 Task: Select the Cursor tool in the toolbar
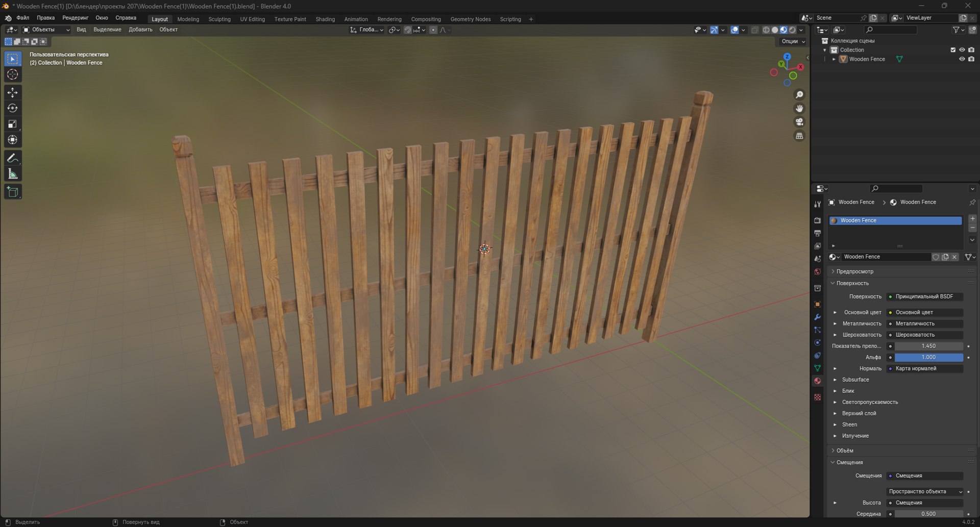coord(13,74)
